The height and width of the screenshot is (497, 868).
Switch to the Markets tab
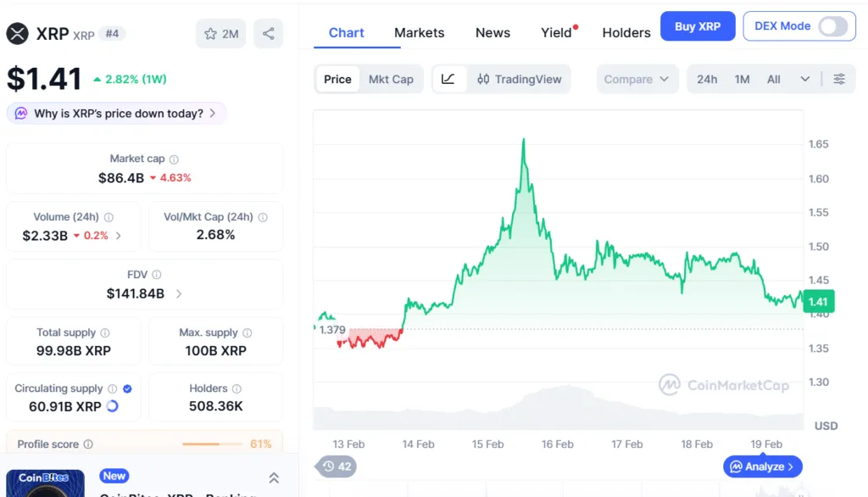click(x=419, y=32)
